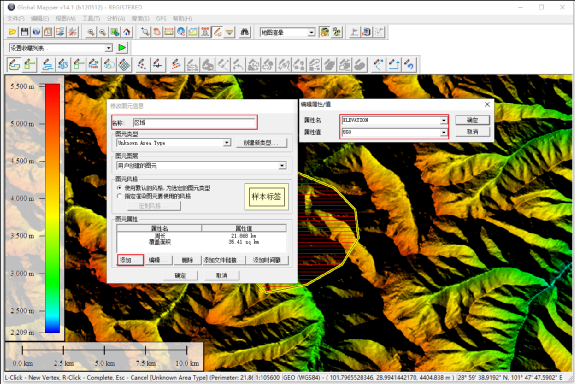Click the down-triangle image swipe icon
This screenshot has width=575, height=384.
[x=230, y=32]
